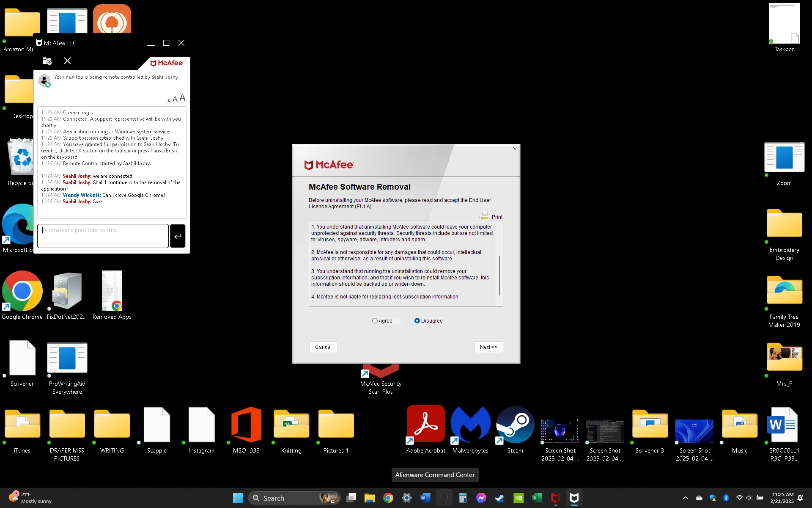Click Cancel in McAfee Software Removal
The height and width of the screenshot is (508, 812).
(x=323, y=347)
